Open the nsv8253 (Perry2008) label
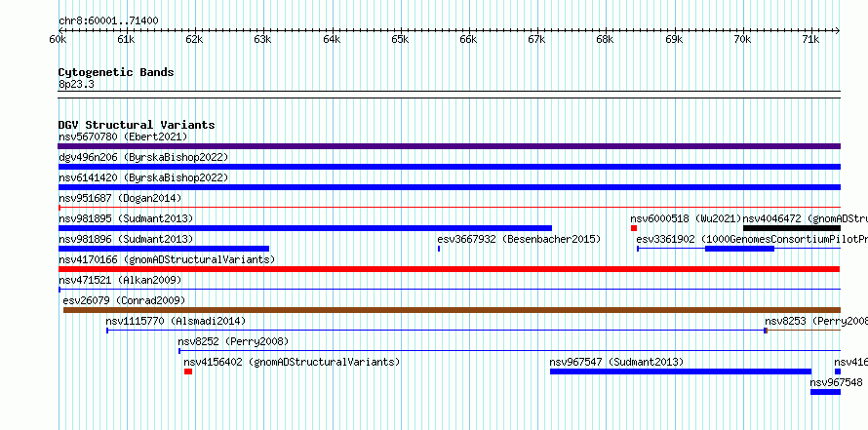 pyautogui.click(x=816, y=321)
